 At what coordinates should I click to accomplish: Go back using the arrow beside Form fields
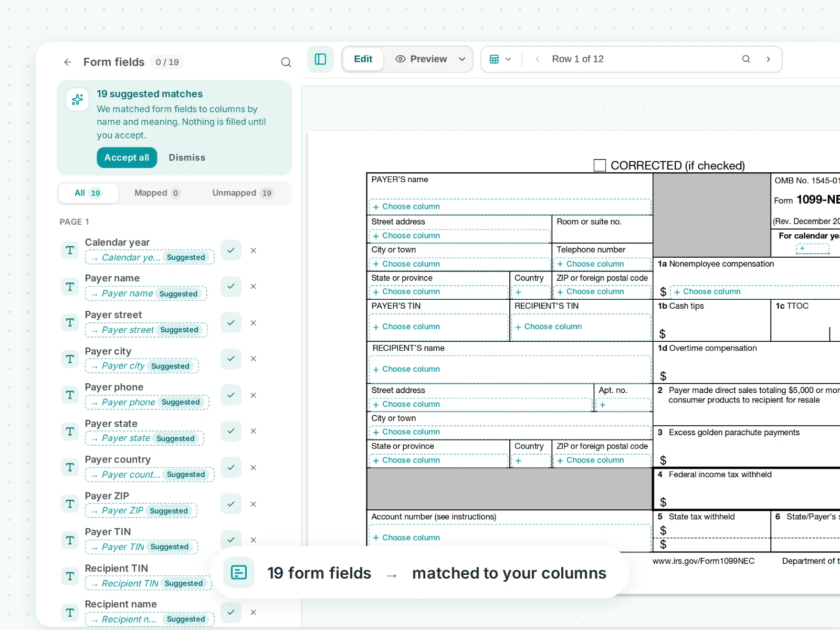pyautogui.click(x=68, y=62)
